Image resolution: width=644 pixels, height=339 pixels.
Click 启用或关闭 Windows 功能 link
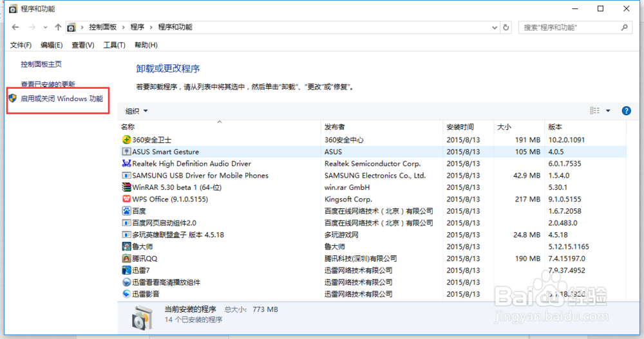click(x=62, y=98)
